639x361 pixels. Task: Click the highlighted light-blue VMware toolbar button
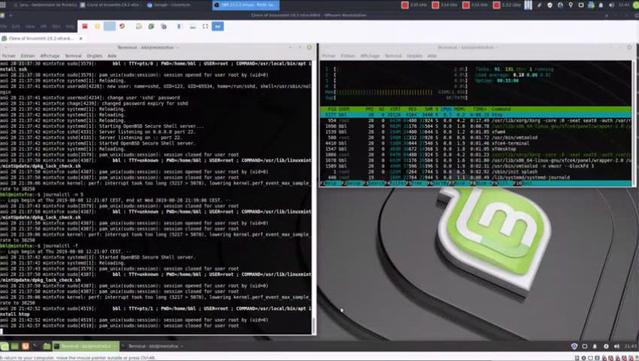[x=109, y=26]
